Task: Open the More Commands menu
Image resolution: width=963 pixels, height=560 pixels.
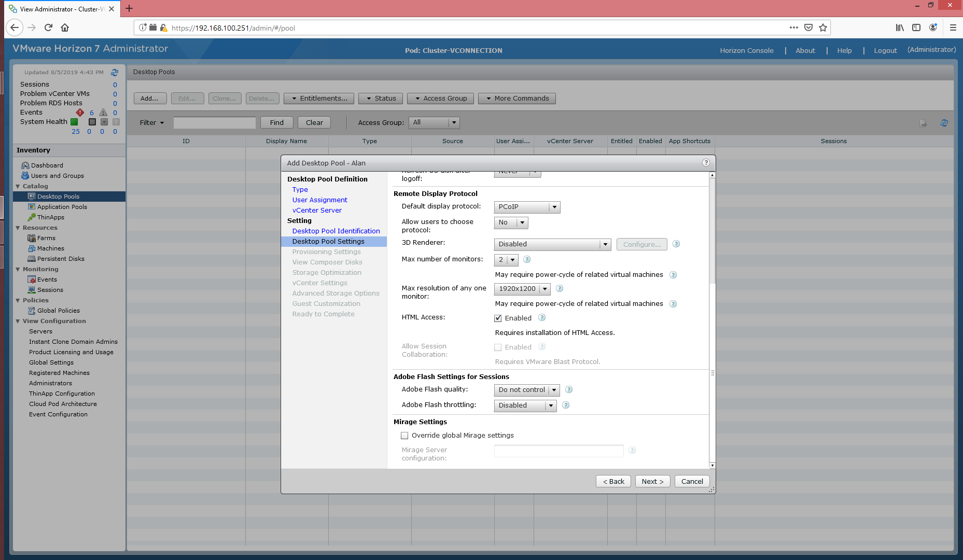Action: pos(517,99)
